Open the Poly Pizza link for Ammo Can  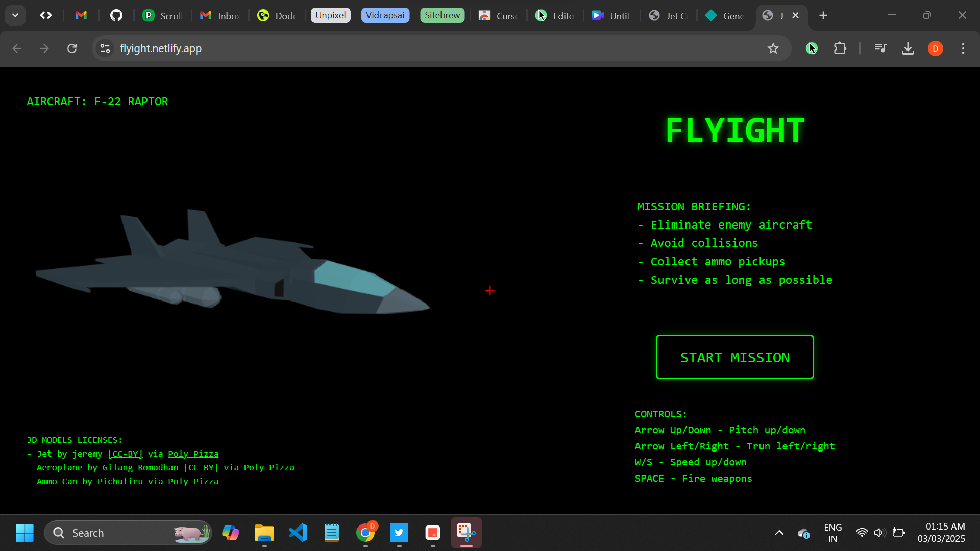point(193,481)
